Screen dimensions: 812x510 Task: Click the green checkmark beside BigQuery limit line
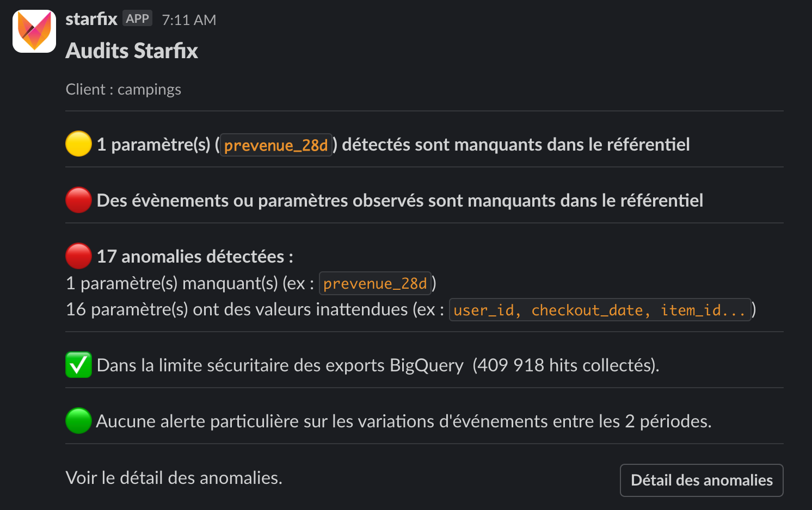click(78, 365)
